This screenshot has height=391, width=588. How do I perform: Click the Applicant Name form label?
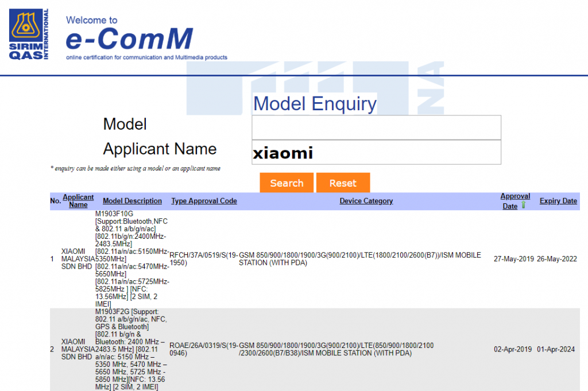coord(160,149)
